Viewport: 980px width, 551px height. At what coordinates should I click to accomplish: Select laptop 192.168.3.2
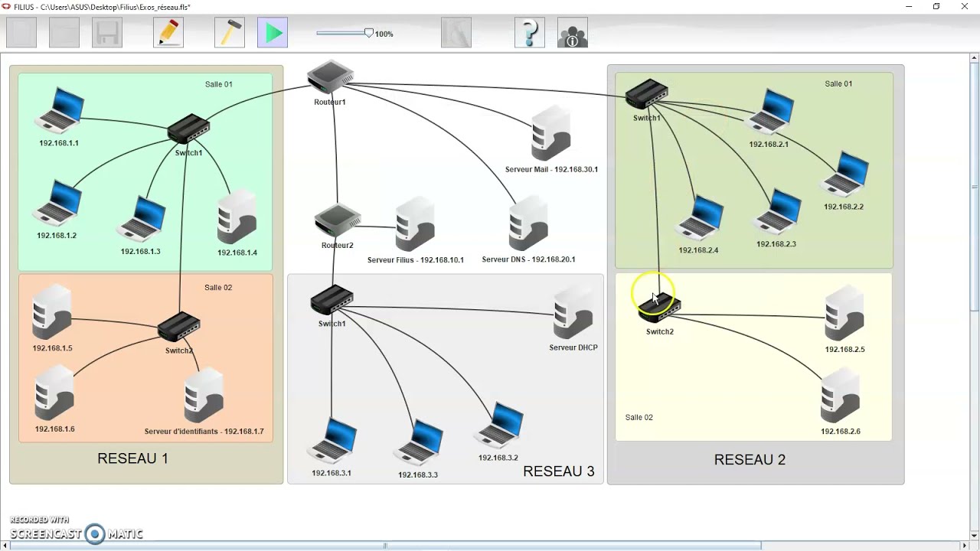point(498,425)
